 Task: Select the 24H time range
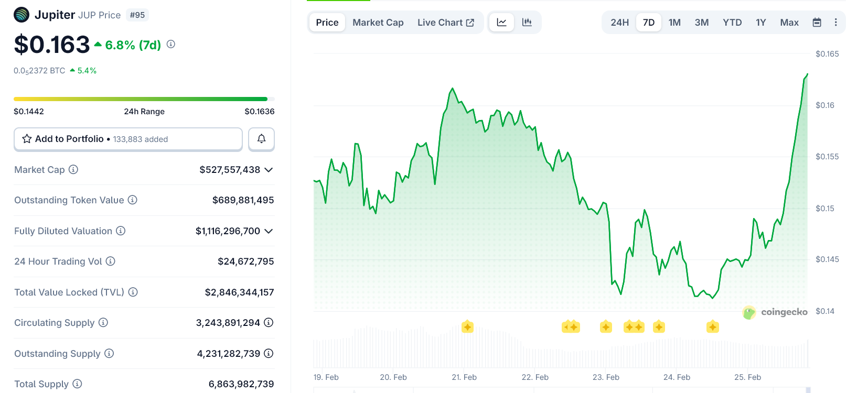(x=619, y=23)
